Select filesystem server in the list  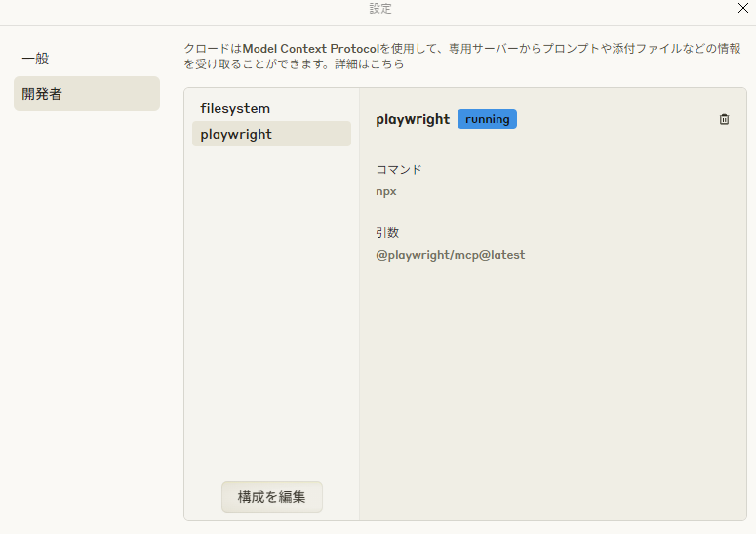point(271,108)
